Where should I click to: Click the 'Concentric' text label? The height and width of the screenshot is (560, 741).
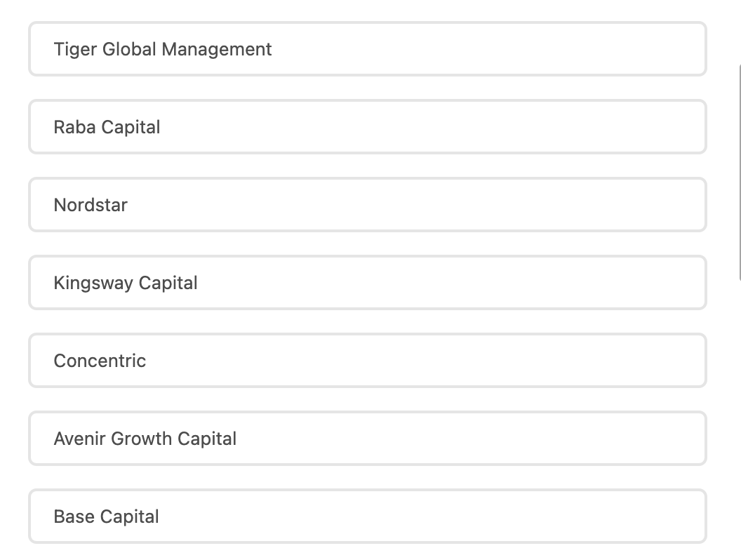pos(100,361)
